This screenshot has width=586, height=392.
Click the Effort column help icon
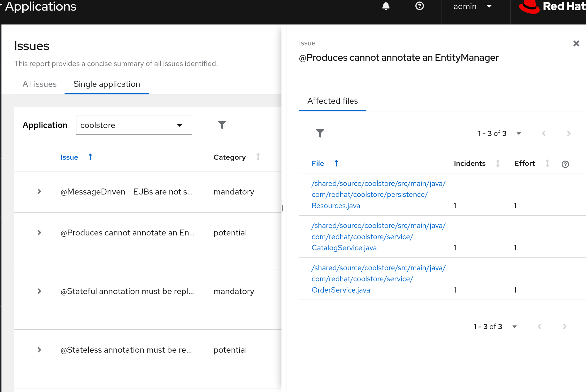(x=565, y=164)
